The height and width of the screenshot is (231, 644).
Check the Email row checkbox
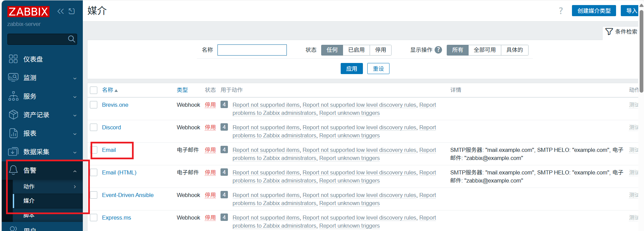[x=94, y=150]
